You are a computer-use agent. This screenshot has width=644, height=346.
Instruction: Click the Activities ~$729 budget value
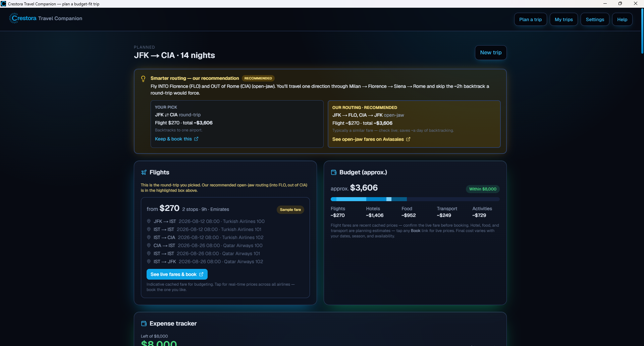479,215
